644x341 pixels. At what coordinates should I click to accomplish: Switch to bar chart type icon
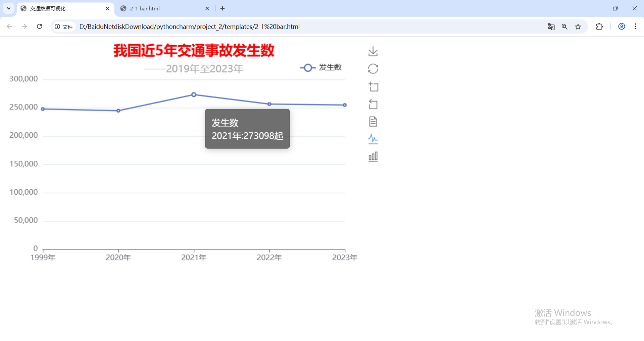pos(373,157)
